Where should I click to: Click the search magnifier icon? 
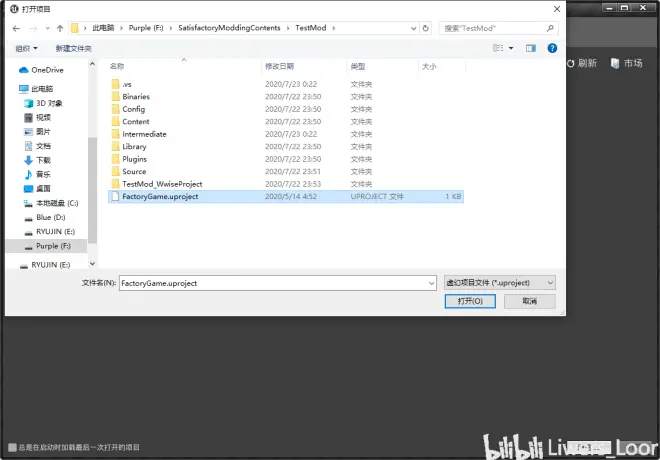point(550,28)
